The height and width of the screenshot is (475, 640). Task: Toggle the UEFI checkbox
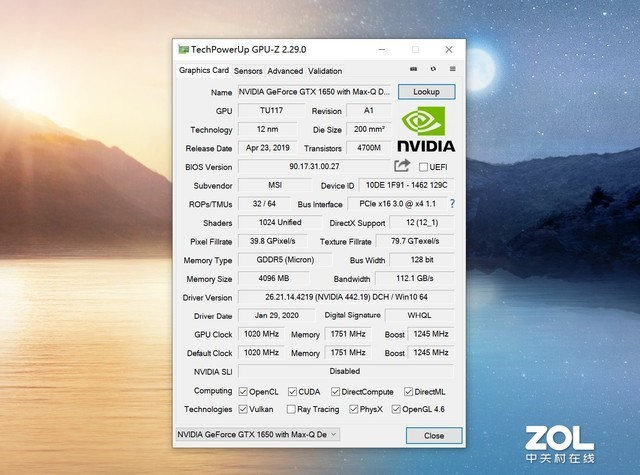pos(423,167)
